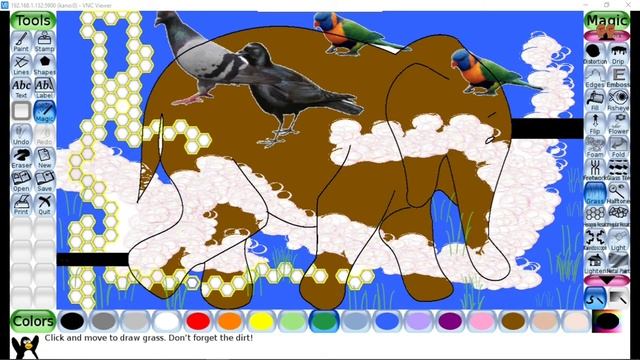Choose the orange color swatch
Image resolution: width=640 pixels, height=360 pixels.
coord(229,321)
